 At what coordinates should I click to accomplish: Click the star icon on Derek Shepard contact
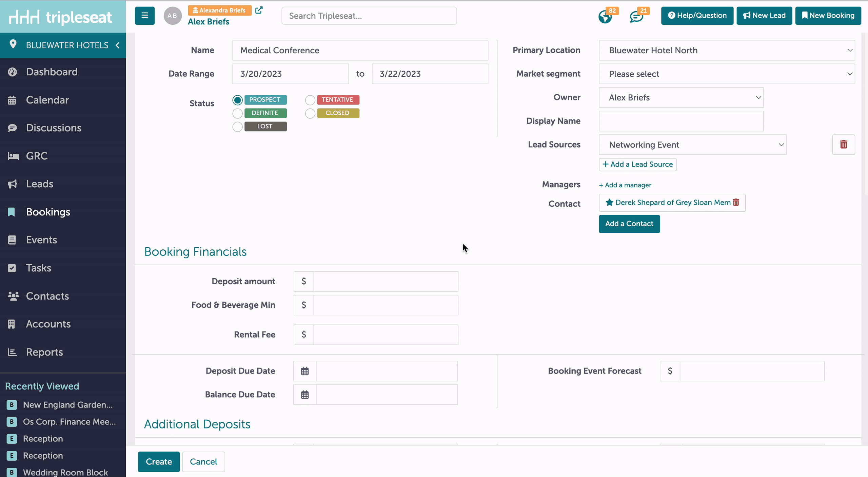tap(609, 203)
